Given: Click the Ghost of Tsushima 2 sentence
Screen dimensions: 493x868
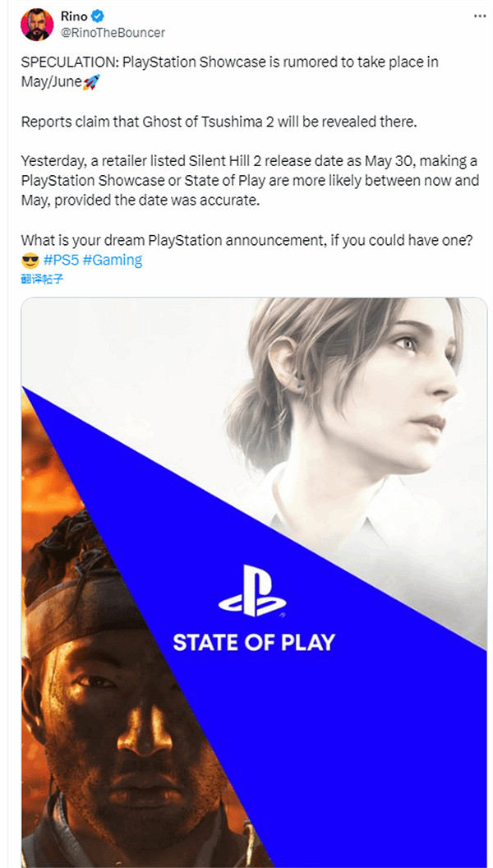Looking at the screenshot, I should (x=219, y=122).
